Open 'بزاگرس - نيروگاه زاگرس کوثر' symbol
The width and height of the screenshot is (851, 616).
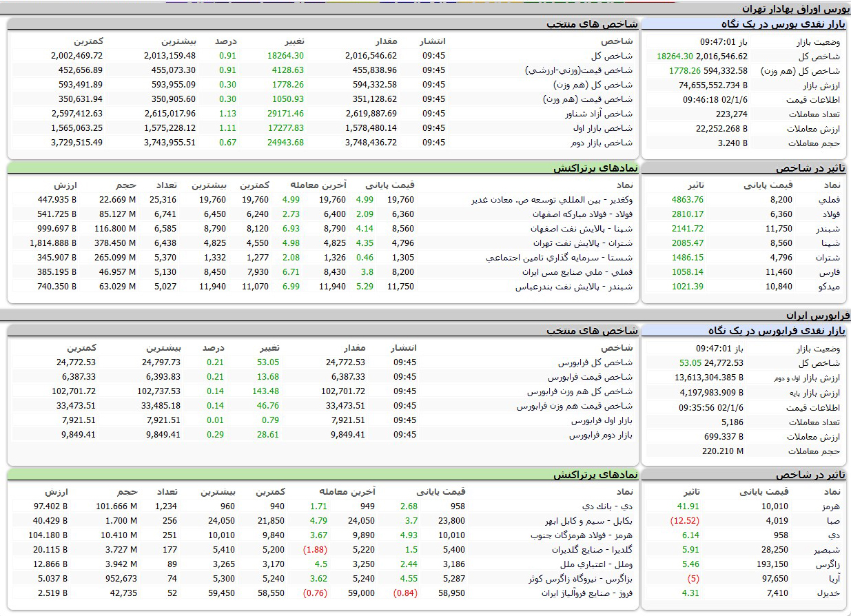pyautogui.click(x=580, y=579)
